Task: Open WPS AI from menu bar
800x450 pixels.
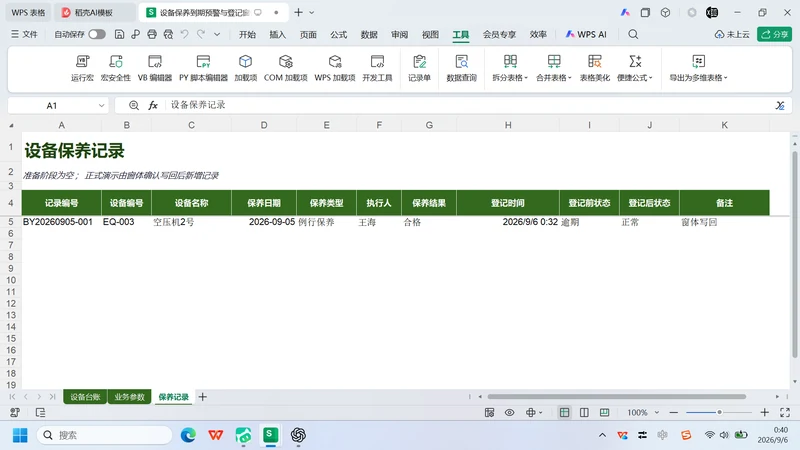Action: pyautogui.click(x=586, y=34)
